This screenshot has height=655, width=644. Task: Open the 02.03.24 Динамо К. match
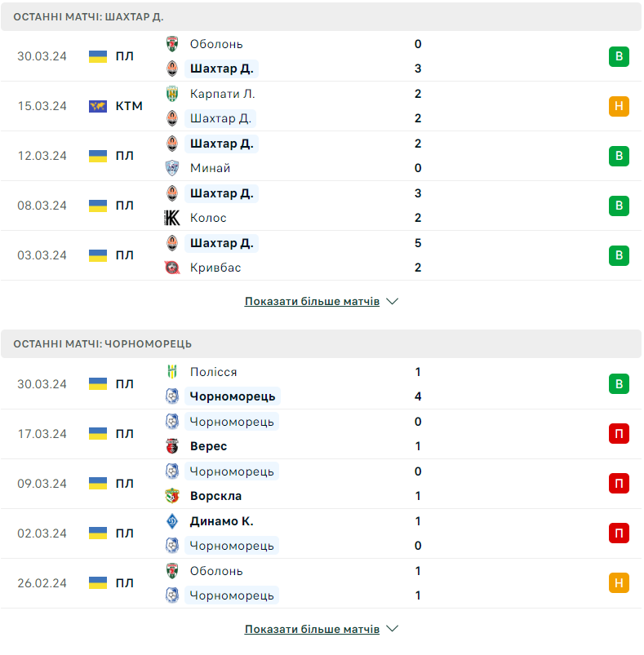coord(321,533)
